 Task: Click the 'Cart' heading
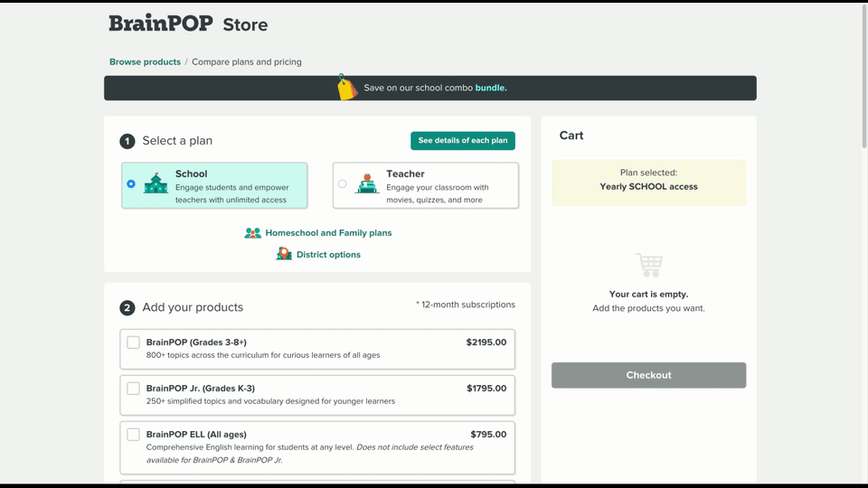(x=571, y=136)
